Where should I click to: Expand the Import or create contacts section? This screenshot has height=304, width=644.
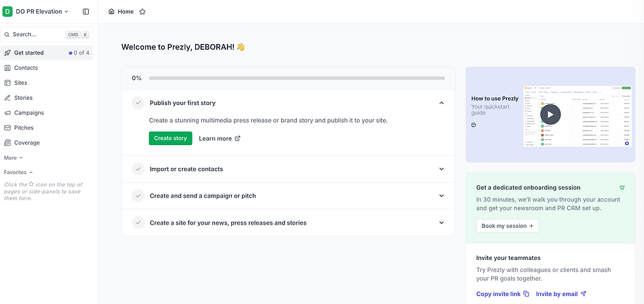click(442, 169)
